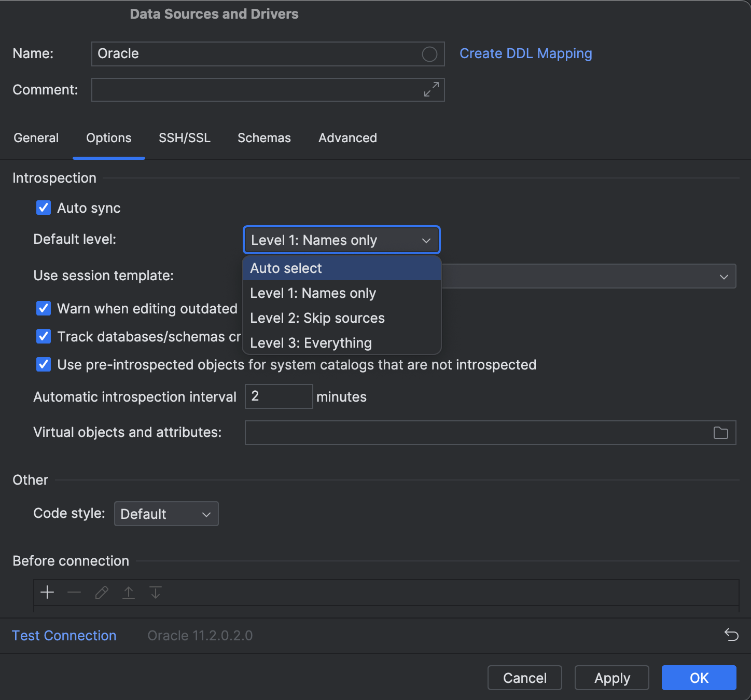The height and width of the screenshot is (700, 751).
Task: Click the folder icon for Virtual objects
Action: [x=720, y=433]
